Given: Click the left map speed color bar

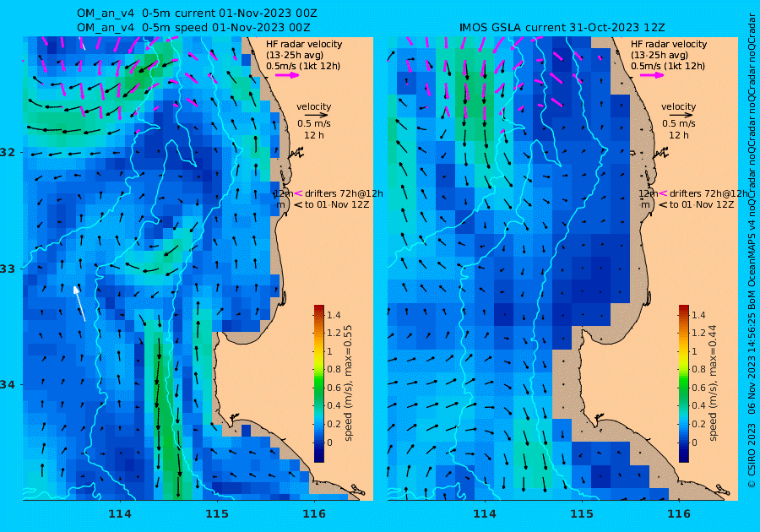Looking at the screenshot, I should tap(319, 383).
